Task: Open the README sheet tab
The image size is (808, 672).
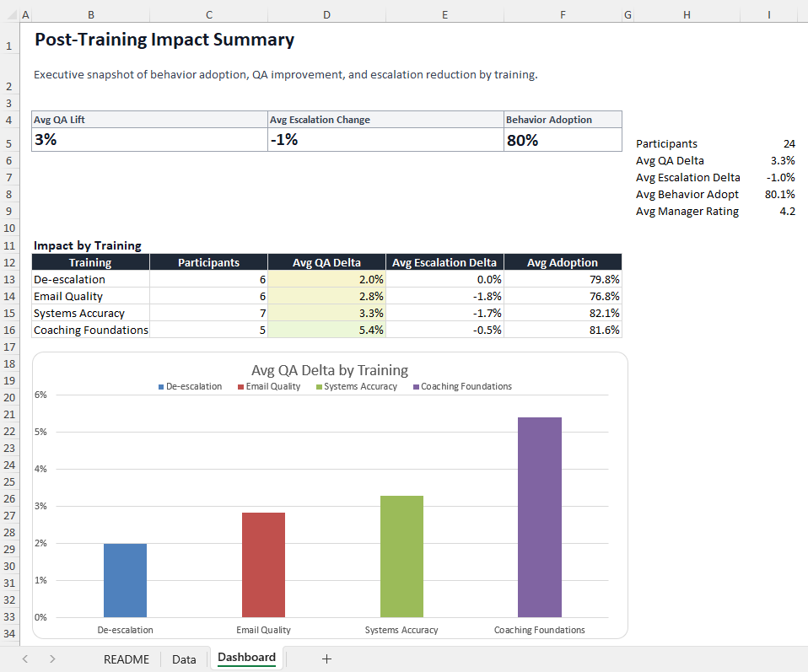Action: coord(126,659)
